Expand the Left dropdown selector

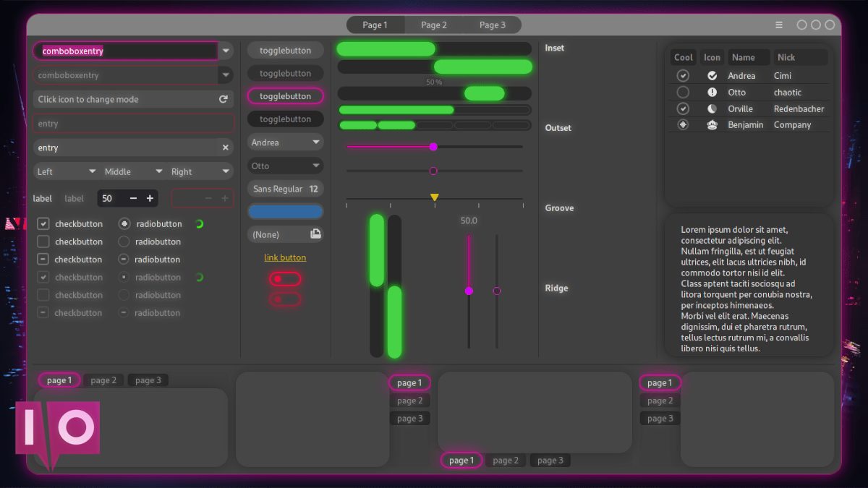pos(66,171)
